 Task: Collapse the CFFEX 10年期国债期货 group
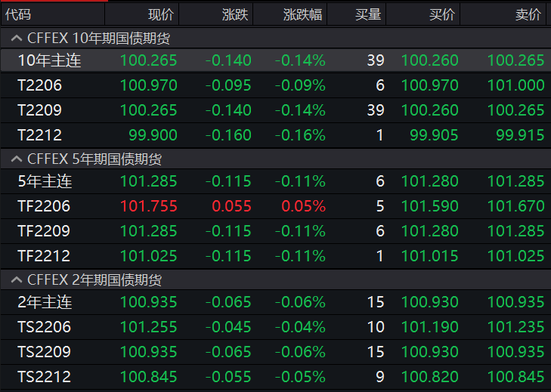[16, 38]
